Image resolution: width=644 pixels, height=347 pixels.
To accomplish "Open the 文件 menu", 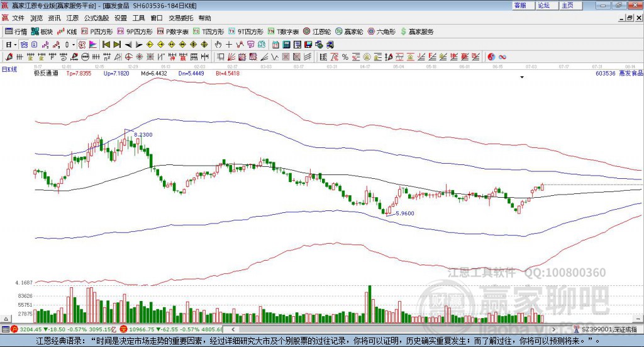I will (18, 18).
